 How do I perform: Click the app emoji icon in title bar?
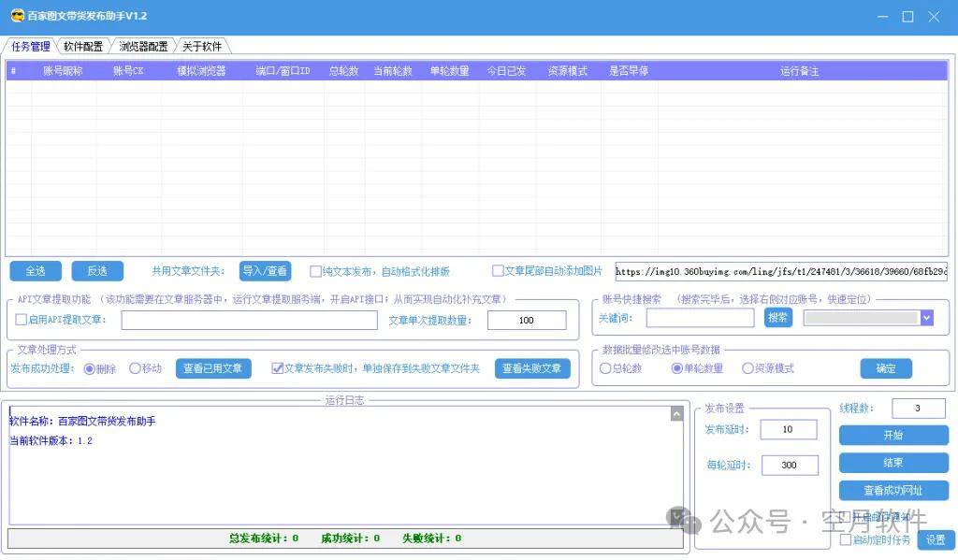[16, 16]
